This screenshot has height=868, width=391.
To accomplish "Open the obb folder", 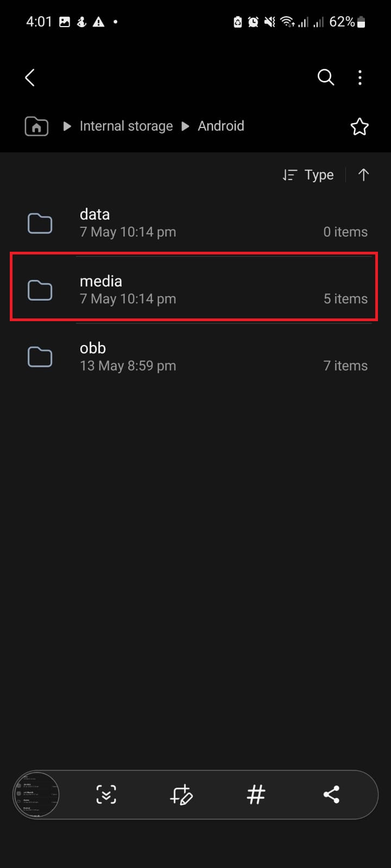I will tap(195, 356).
